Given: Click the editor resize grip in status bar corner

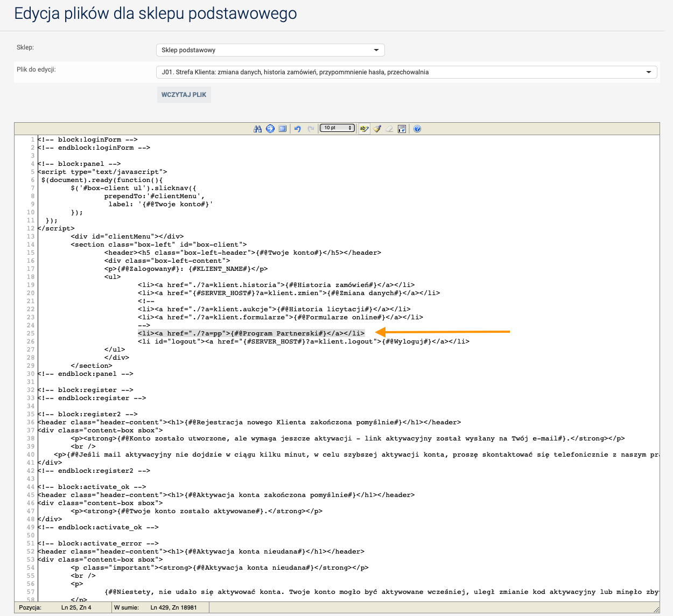Looking at the screenshot, I should point(656,609).
